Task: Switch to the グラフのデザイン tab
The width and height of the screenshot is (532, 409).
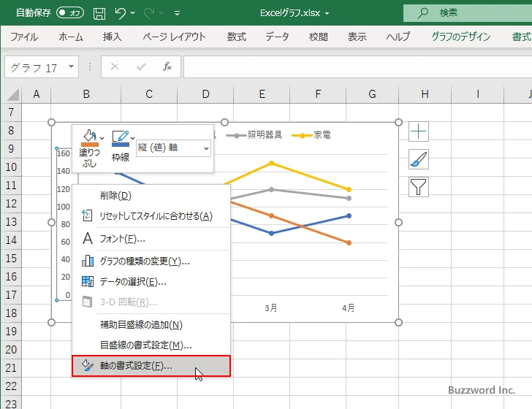Action: pyautogui.click(x=460, y=37)
